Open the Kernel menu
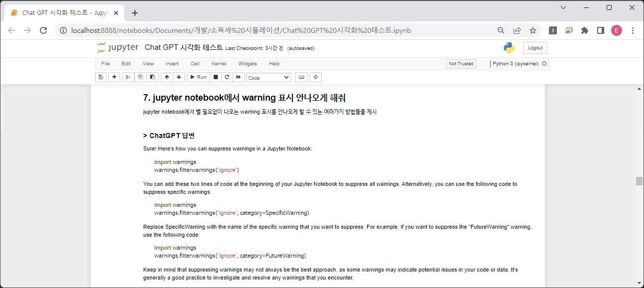 coord(219,64)
